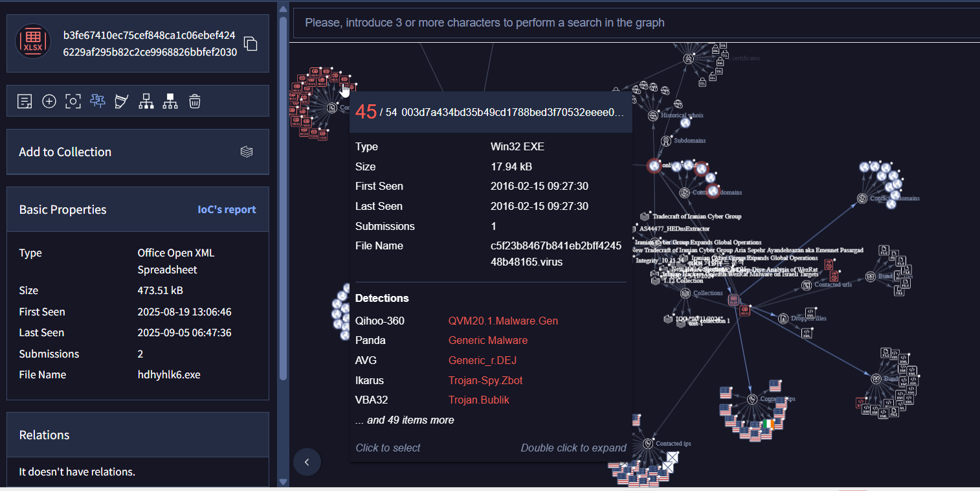Click left panel scrollbar up arrow
Screen dimensions: 980x491
tap(283, 8)
